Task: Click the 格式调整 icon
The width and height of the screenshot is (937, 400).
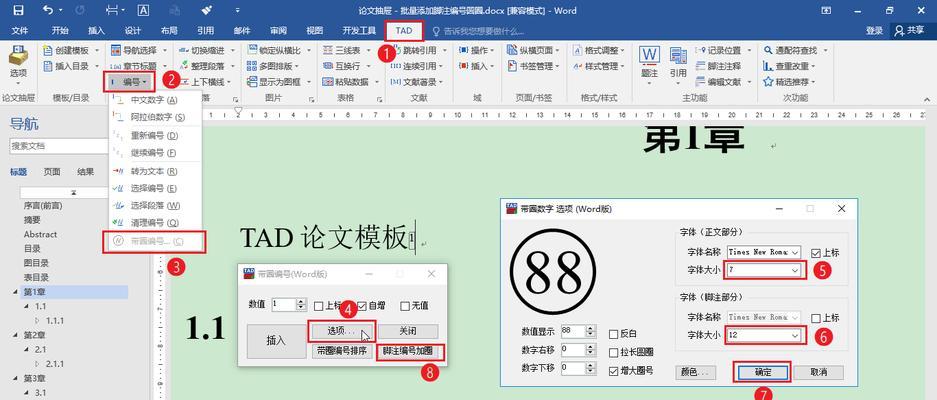Action: click(x=578, y=51)
